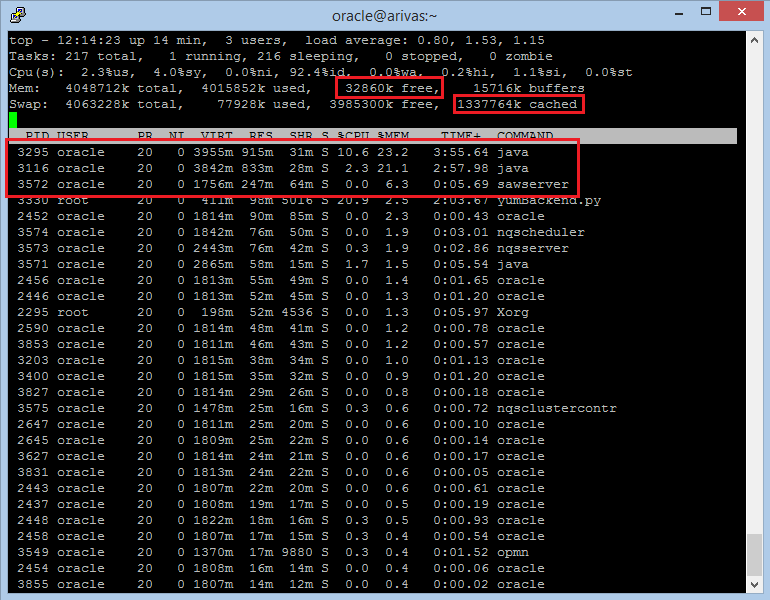The width and height of the screenshot is (770, 600).
Task: Click PID 3571 java process row
Action: (x=273, y=265)
